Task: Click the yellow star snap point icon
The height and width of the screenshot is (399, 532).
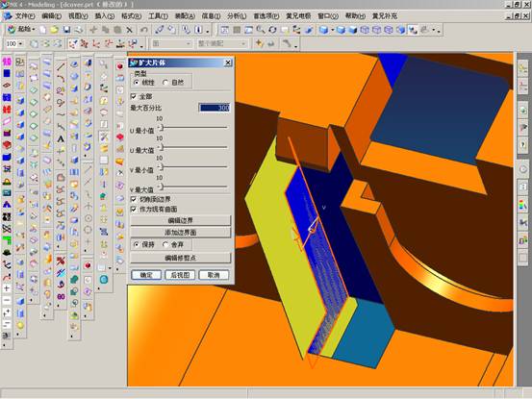Action: coord(259,43)
